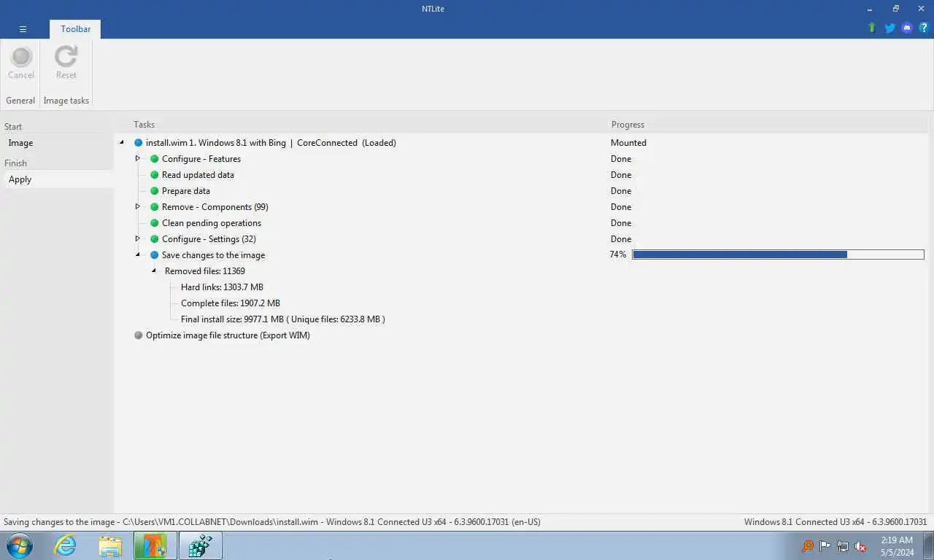Click the green dot beside Configure - Settings
The image size is (934, 560).
(154, 239)
